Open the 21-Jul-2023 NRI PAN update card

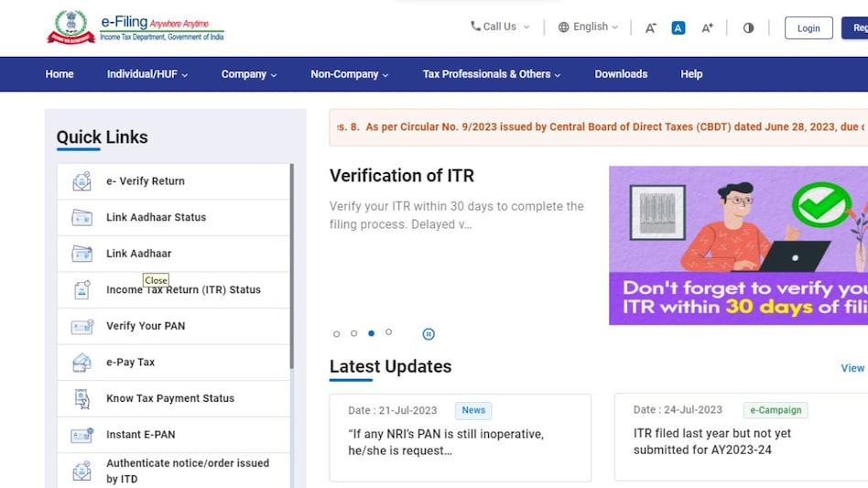tap(460, 438)
